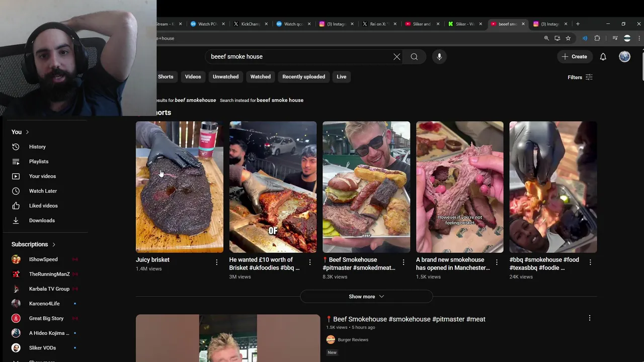This screenshot has width=644, height=362.
Task: Search instead for beeef smoke house
Action: (x=280, y=100)
